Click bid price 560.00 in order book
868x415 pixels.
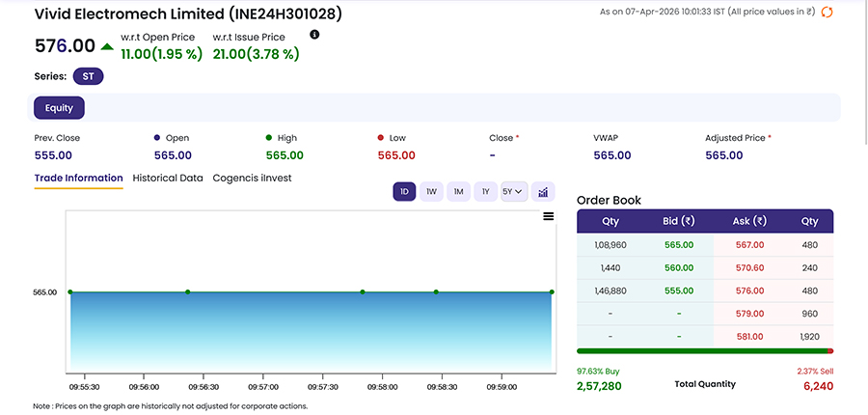pos(679,267)
